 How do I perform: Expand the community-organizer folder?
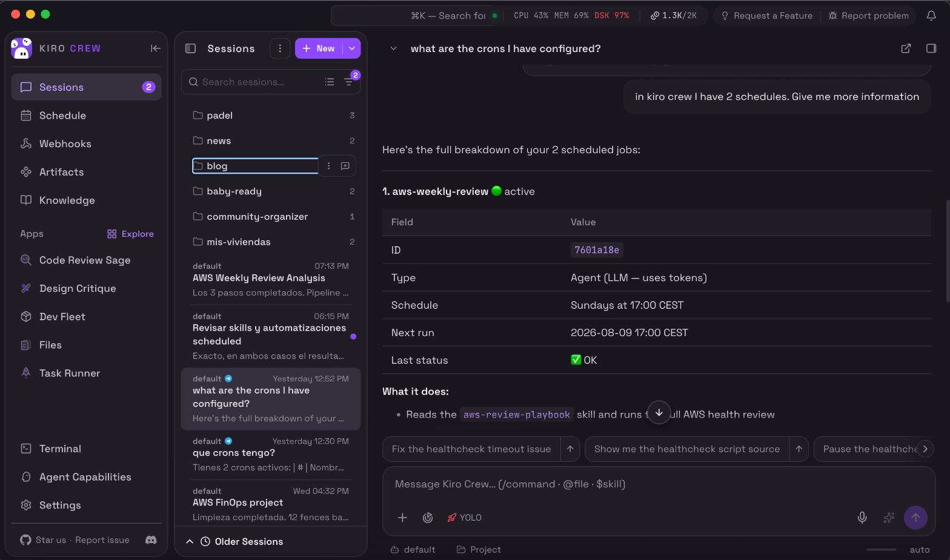274,217
